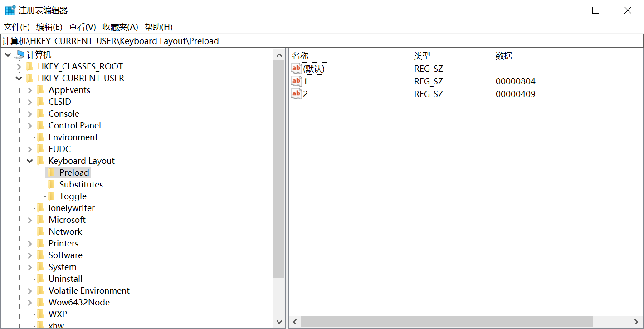
Task: Collapse the Keyboard Layout key arrow
Action: pyautogui.click(x=30, y=161)
